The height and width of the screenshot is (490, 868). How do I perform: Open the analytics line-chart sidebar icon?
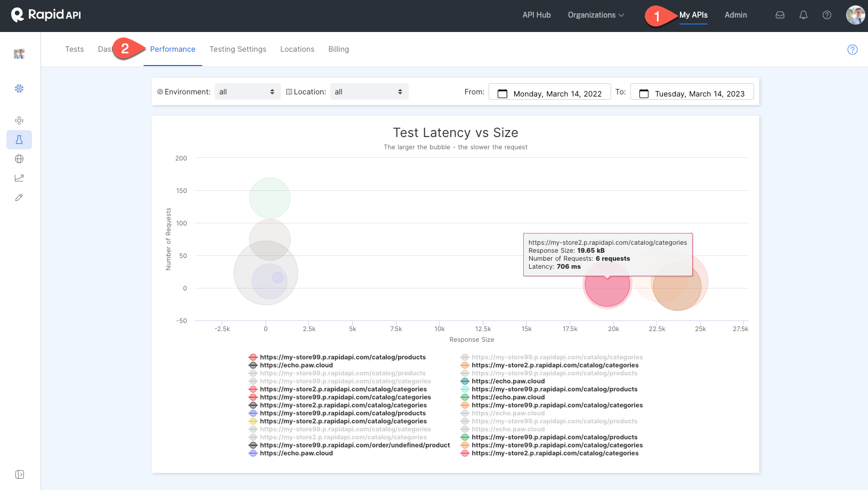coord(19,178)
